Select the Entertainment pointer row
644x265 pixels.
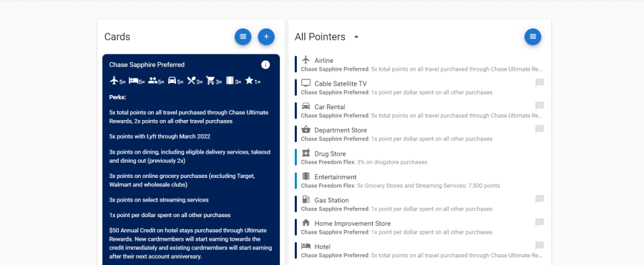pyautogui.click(x=420, y=181)
